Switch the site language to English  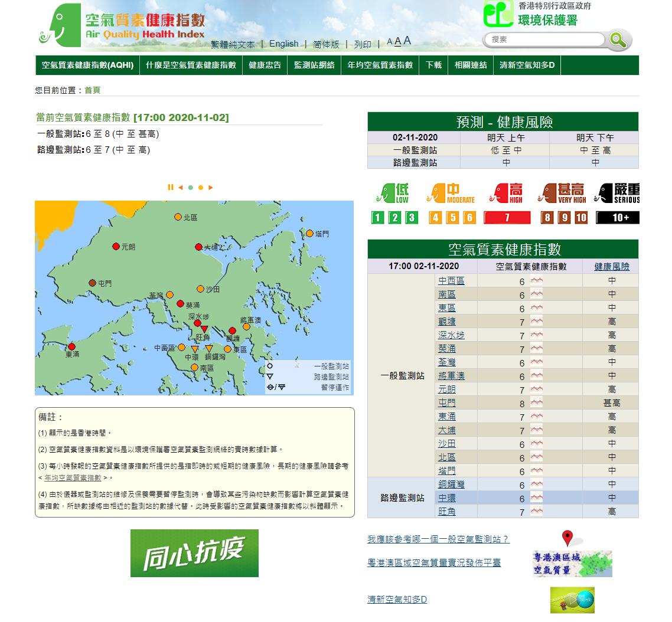point(283,44)
